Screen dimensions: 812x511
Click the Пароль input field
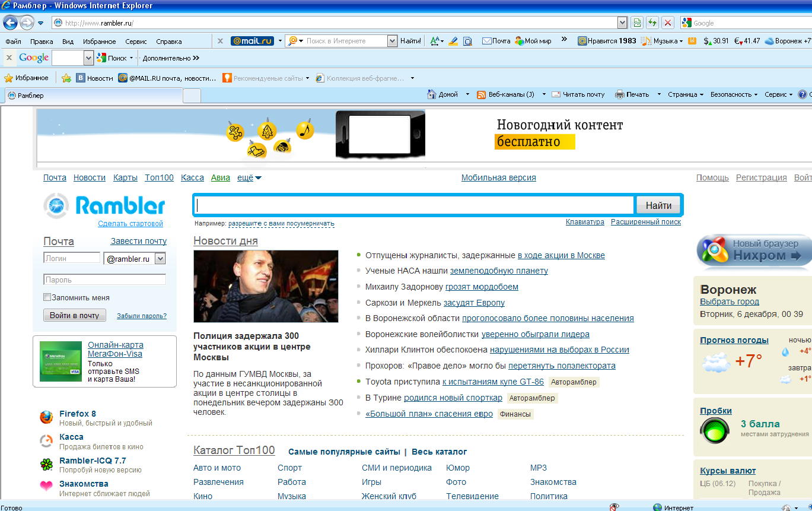(104, 280)
